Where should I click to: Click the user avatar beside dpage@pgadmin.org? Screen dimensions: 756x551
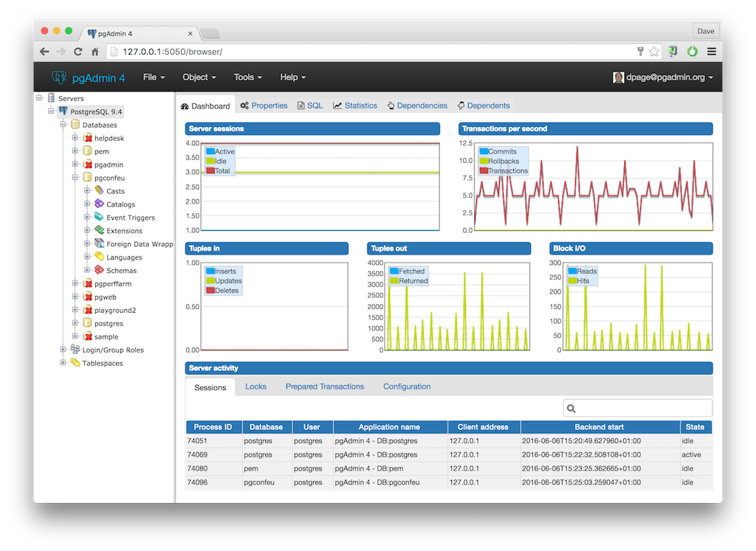[x=618, y=77]
